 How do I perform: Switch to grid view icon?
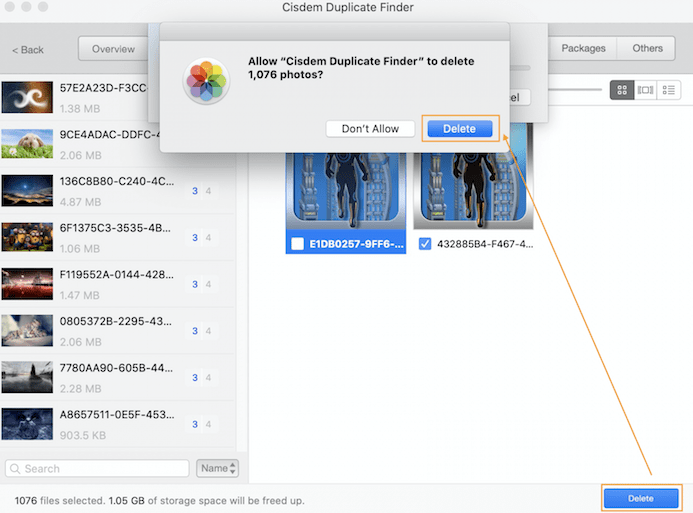(x=622, y=90)
